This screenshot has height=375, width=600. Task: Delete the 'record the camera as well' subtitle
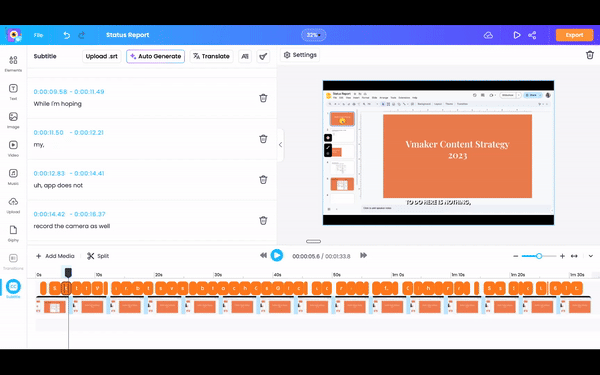click(263, 220)
